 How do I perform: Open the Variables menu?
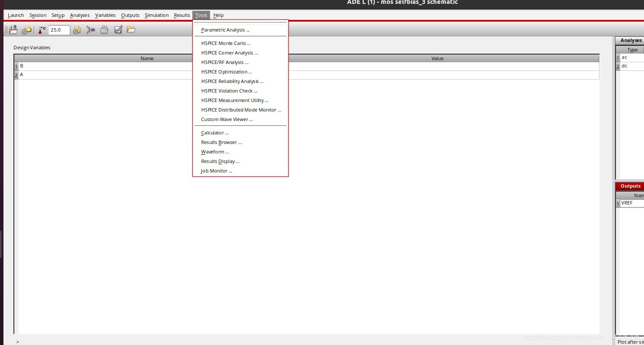pyautogui.click(x=105, y=15)
